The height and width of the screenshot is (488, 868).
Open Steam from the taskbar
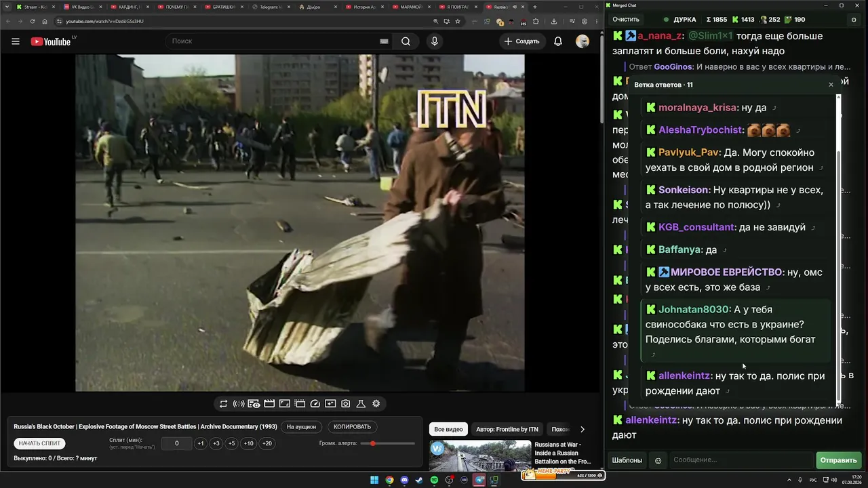pos(419,481)
